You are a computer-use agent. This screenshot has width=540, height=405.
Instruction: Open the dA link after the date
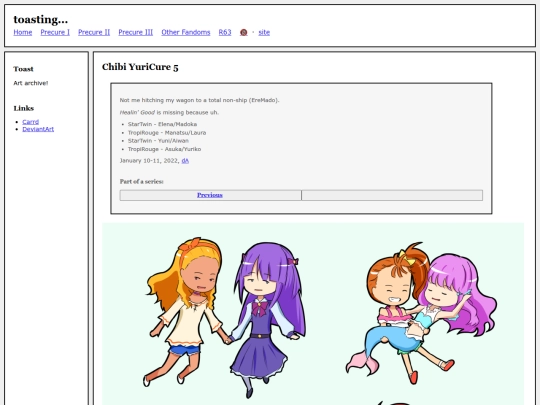(185, 161)
